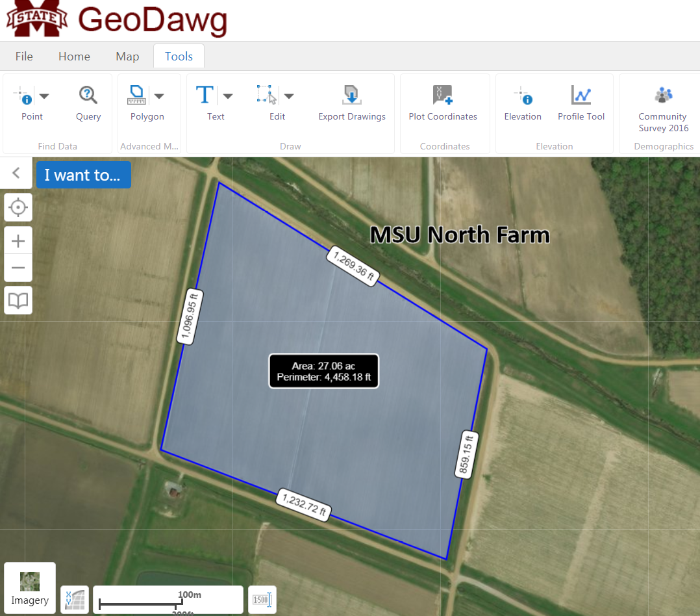The height and width of the screenshot is (616, 700).
Task: Click the 1,096.95 ft segment label
Action: point(190,316)
